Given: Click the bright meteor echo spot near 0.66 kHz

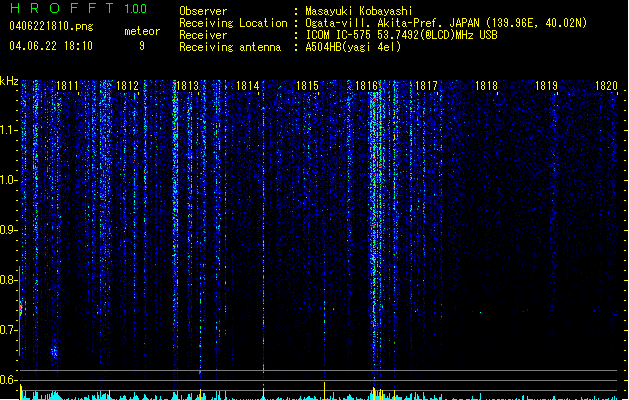Looking at the screenshot, I should (54, 352).
